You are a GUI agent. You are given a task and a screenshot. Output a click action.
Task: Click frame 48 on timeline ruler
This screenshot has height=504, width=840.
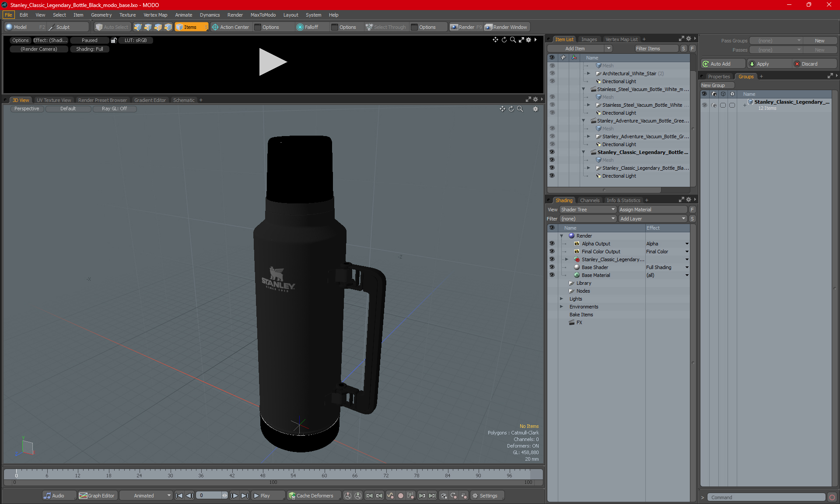[x=262, y=476]
